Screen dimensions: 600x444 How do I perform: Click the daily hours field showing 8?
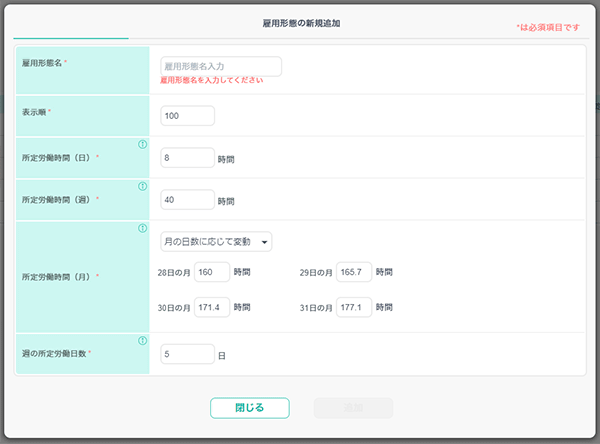coord(187,158)
